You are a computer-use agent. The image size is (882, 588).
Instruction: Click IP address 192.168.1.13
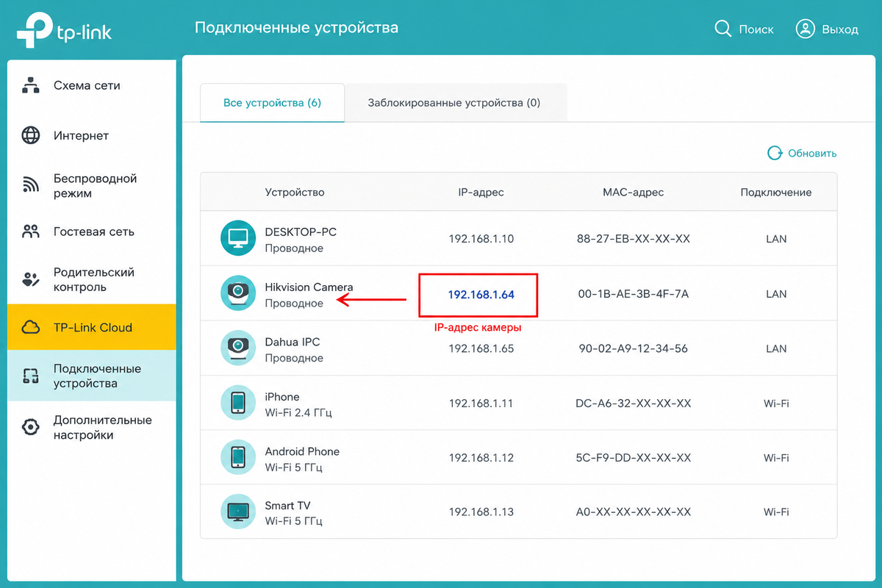pos(481,512)
